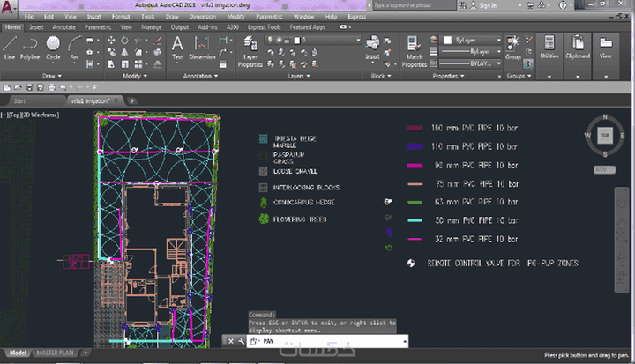Image resolution: width=635 pixels, height=364 pixels.
Task: Toggle layer on/off lightbulb icon
Action: tap(270, 40)
